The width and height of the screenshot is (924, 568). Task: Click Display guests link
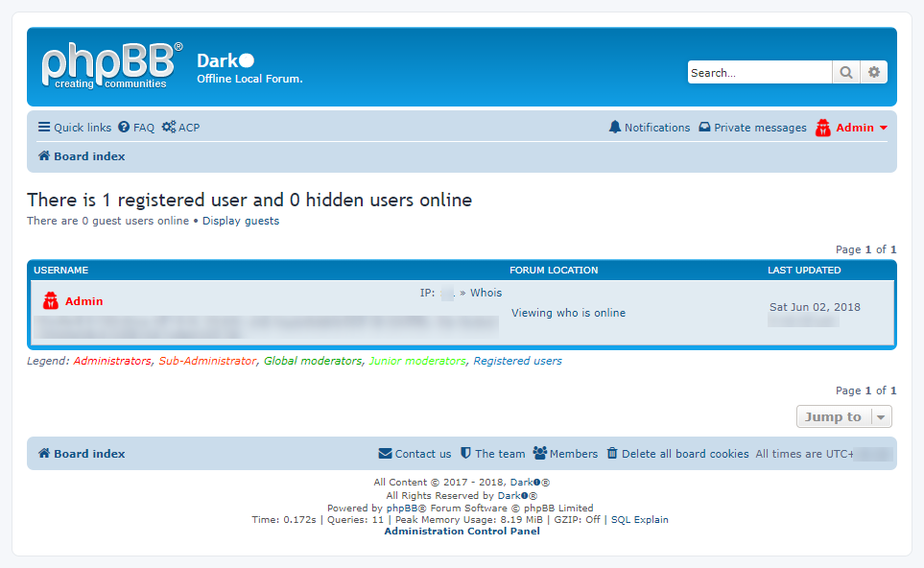241,221
